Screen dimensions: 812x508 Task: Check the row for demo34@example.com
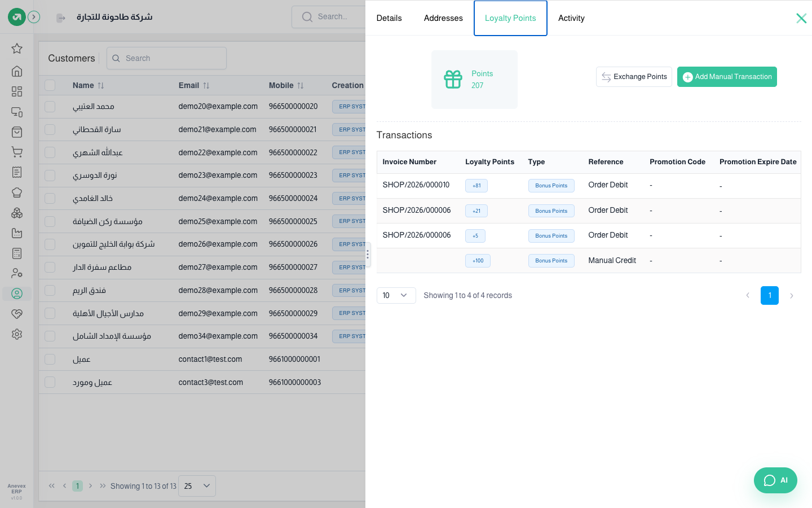point(50,336)
